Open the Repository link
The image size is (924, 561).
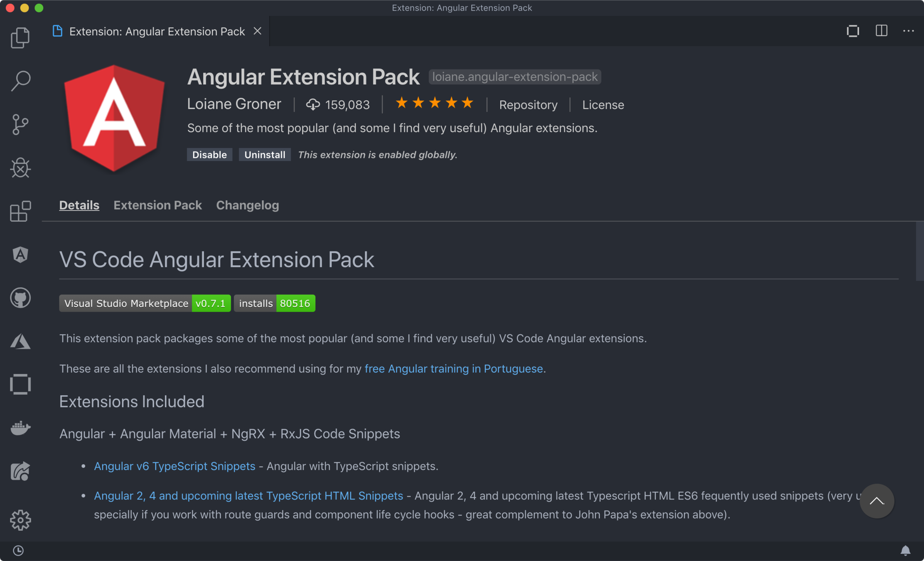[x=528, y=105]
